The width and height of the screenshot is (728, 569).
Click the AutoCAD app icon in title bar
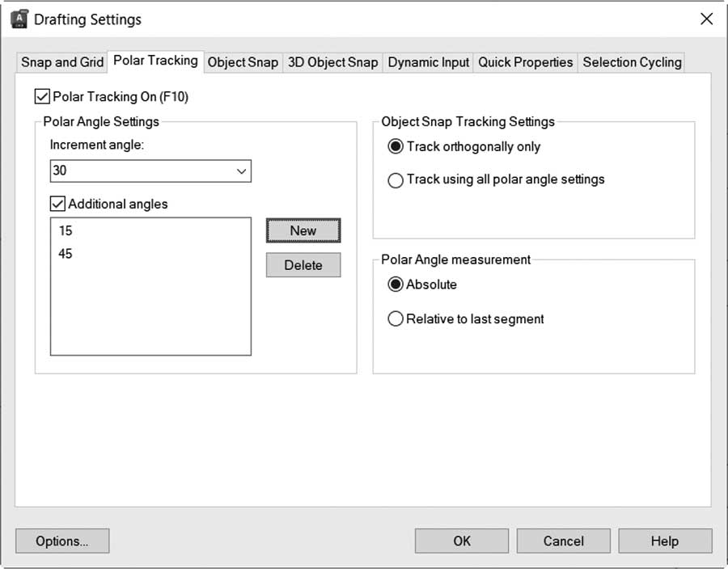(19, 19)
